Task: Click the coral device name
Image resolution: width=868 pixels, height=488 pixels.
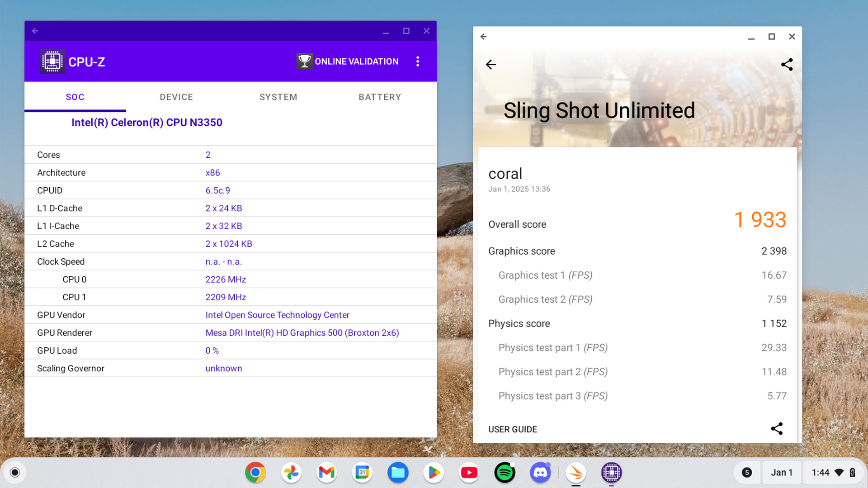Action: 505,174
